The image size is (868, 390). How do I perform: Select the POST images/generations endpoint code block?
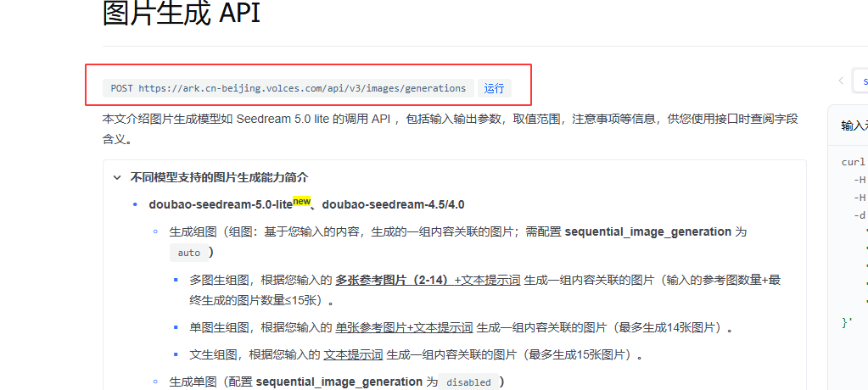tap(288, 88)
